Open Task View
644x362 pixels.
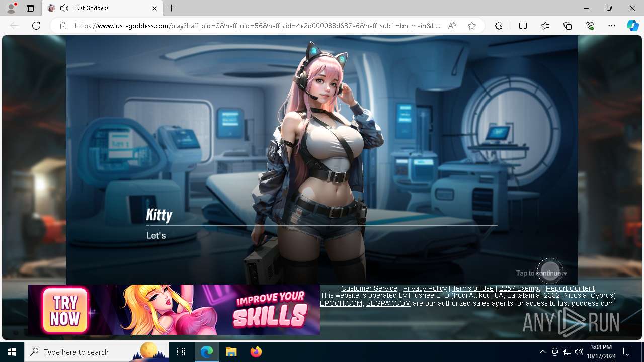coord(181,352)
